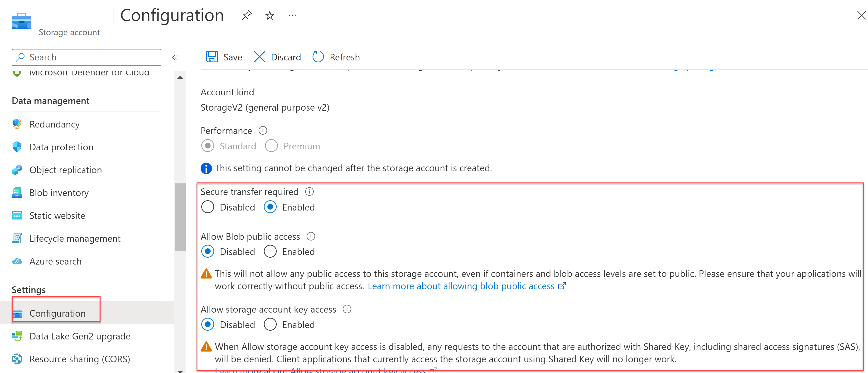Show info for Allow storage account key access
This screenshot has height=373, width=868.
tap(347, 309)
